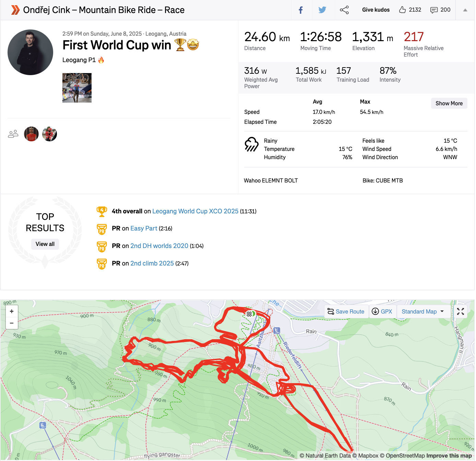This screenshot has height=461, width=476.
Task: Open Ondřej Cink's profile avatar
Action: 30,52
